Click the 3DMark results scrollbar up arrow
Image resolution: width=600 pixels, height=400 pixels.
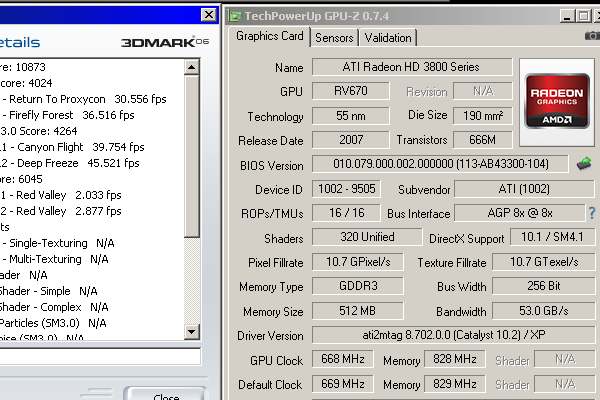pos(191,67)
